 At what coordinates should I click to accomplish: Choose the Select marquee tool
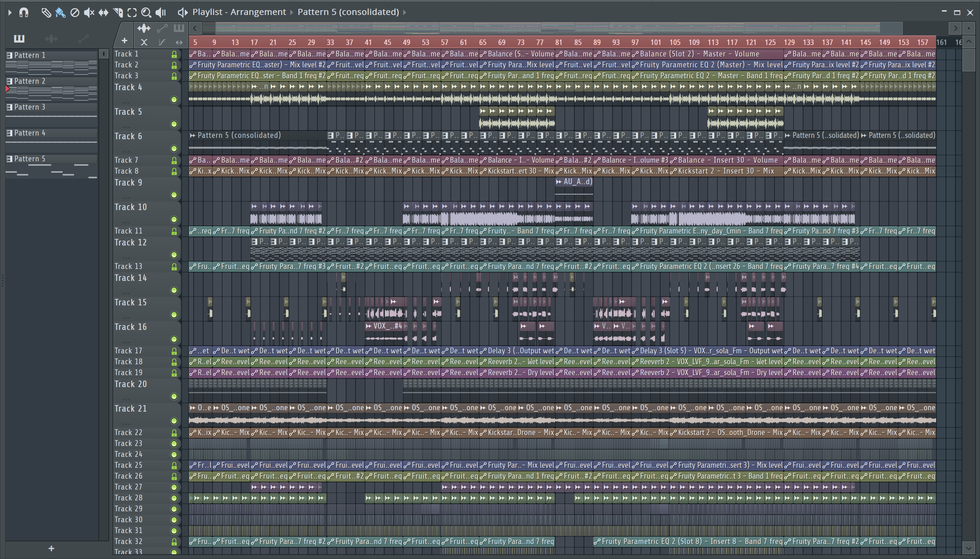coord(132,12)
